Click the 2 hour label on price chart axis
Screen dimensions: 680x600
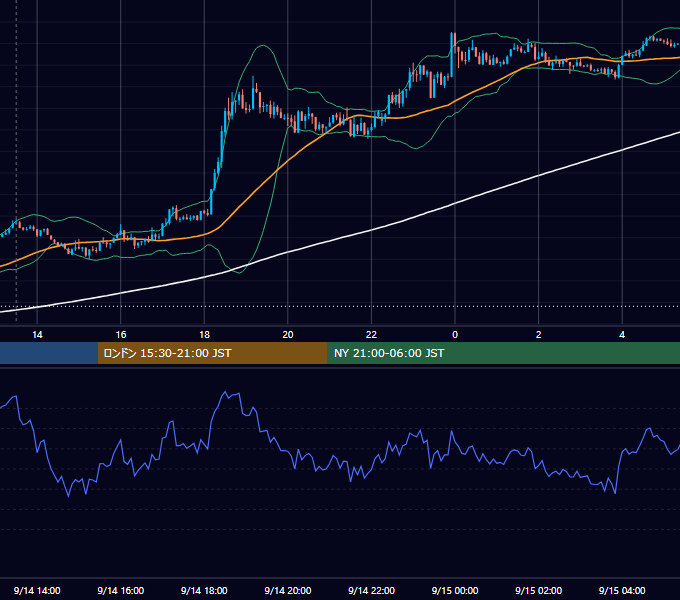(539, 335)
